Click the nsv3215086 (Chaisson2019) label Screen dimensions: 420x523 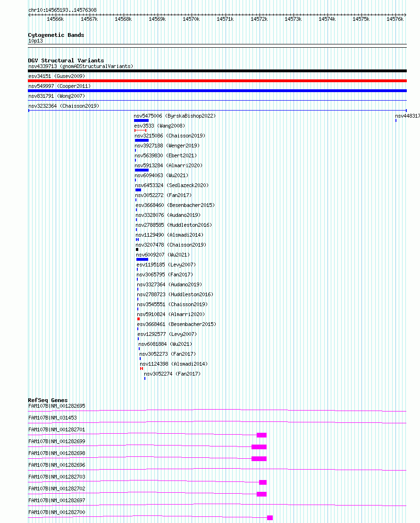coord(170,136)
